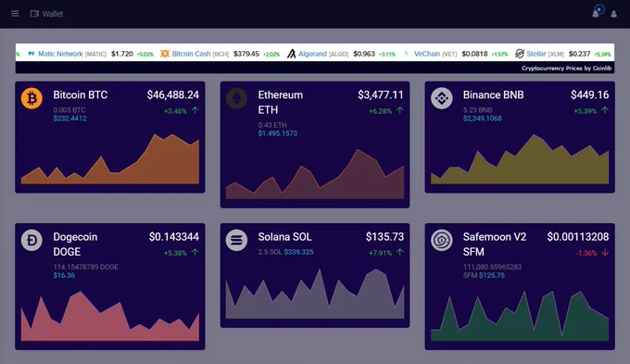
Task: Click the Binance BNB title
Action: click(x=494, y=94)
